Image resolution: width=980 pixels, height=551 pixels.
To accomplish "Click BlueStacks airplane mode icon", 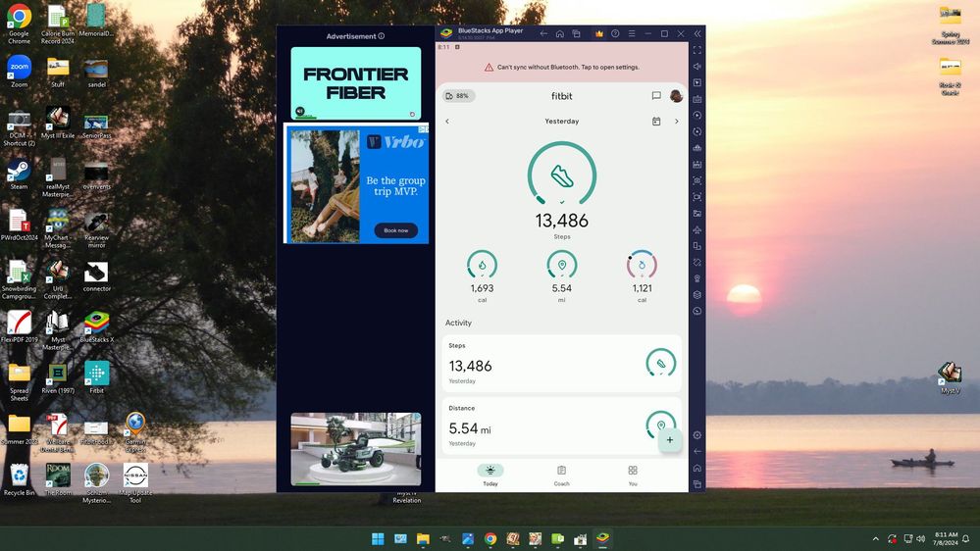I will tap(697, 229).
